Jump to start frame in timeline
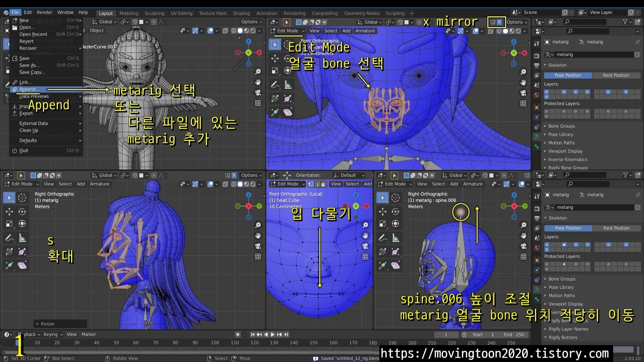644x362 pixels. (x=253, y=335)
